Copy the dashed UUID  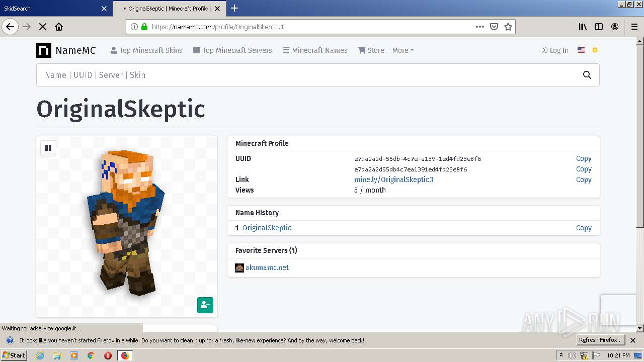[584, 158]
